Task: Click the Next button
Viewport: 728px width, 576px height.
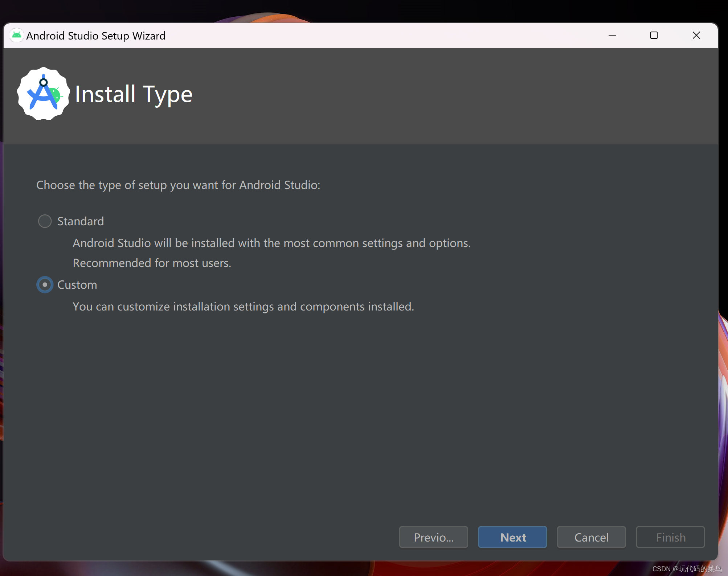Action: [512, 537]
